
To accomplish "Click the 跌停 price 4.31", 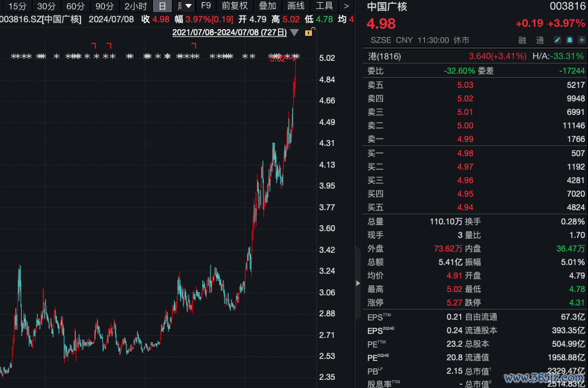I will pyautogui.click(x=577, y=303).
